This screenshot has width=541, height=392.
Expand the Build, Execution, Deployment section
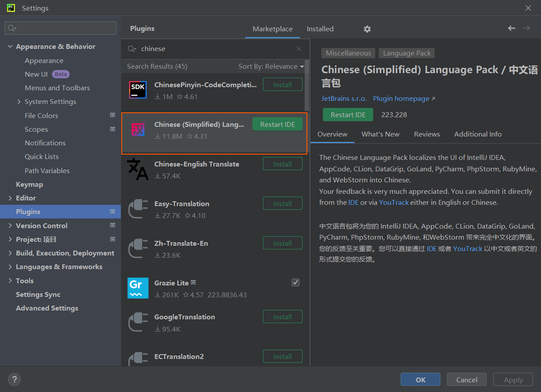click(x=10, y=253)
